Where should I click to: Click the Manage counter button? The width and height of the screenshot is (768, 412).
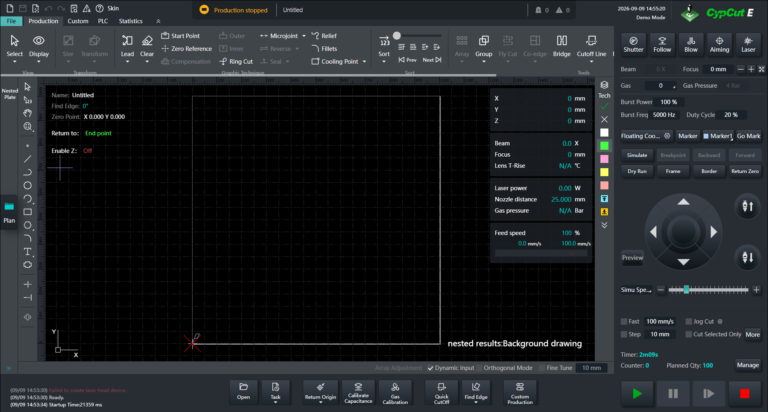click(747, 365)
